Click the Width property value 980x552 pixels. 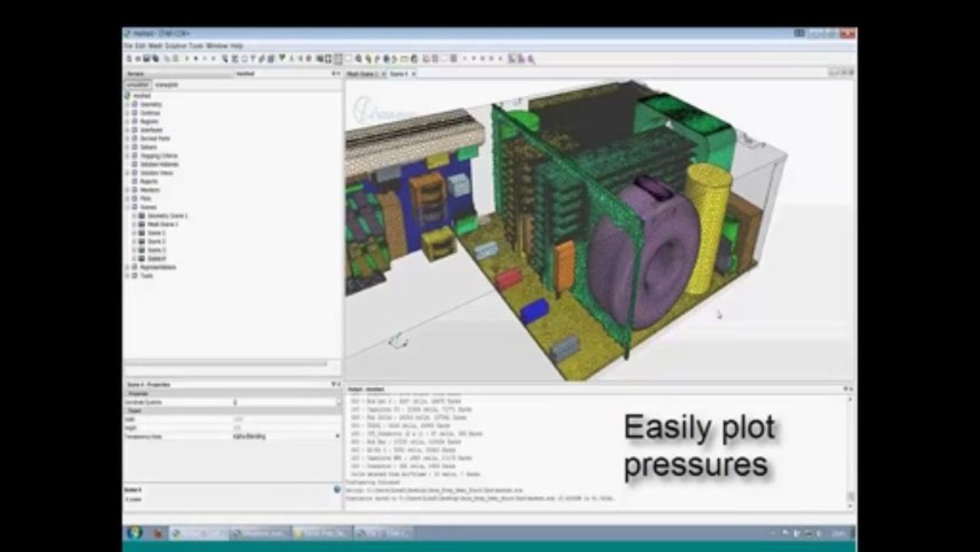(286, 419)
